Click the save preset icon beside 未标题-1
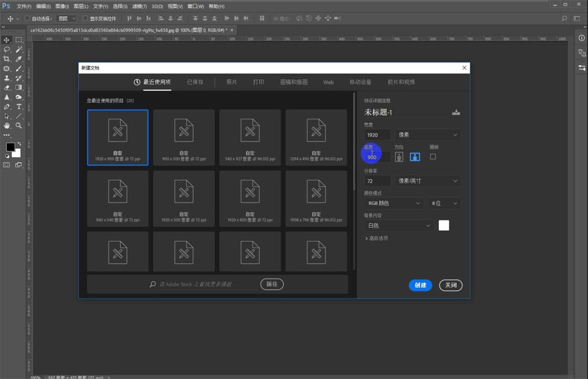Viewport: 588px width, 379px height. 456,112
